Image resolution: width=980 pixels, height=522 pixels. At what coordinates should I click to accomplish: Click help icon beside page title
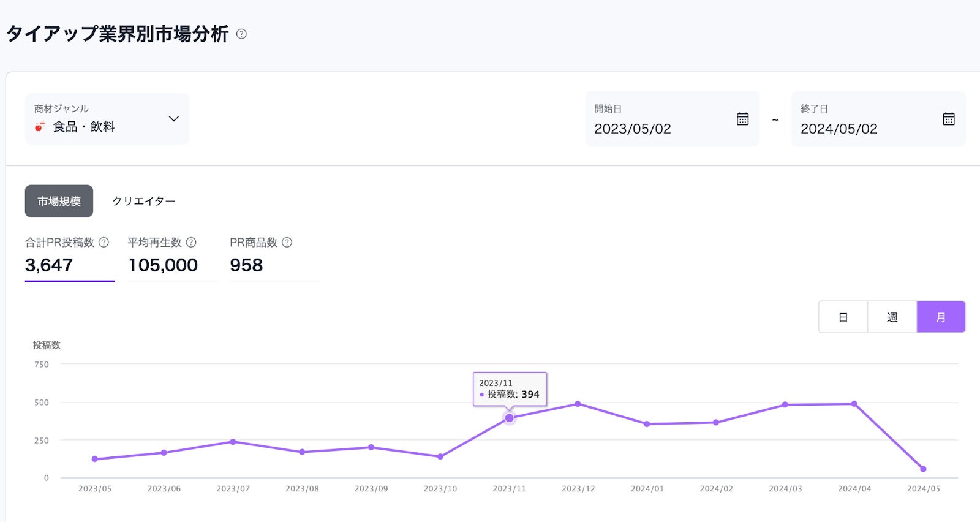coord(241,34)
